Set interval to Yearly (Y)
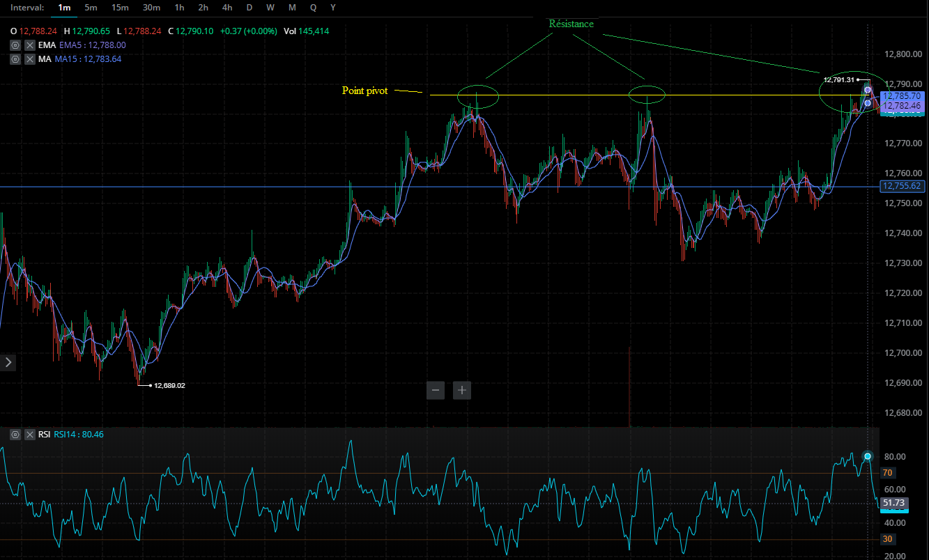The height and width of the screenshot is (560, 929). (333, 7)
